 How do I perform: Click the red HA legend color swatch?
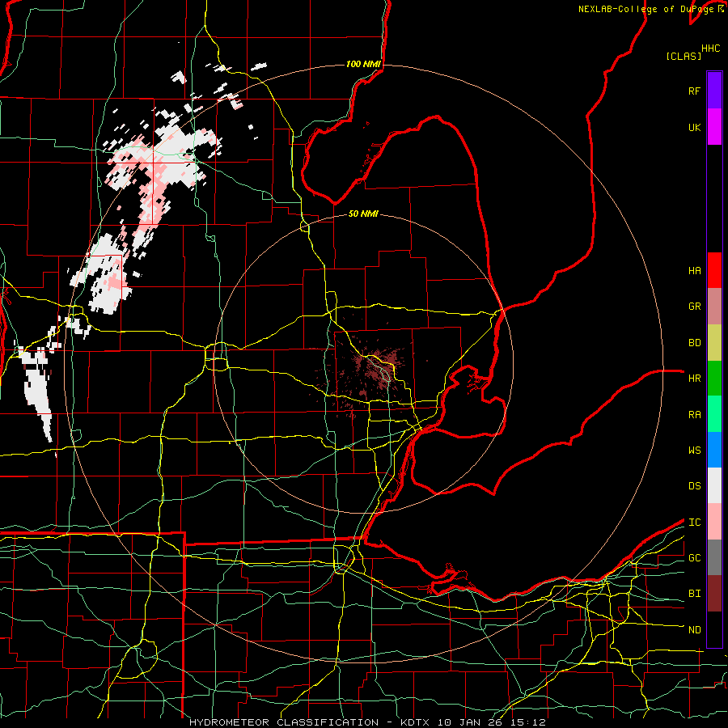coord(714,270)
